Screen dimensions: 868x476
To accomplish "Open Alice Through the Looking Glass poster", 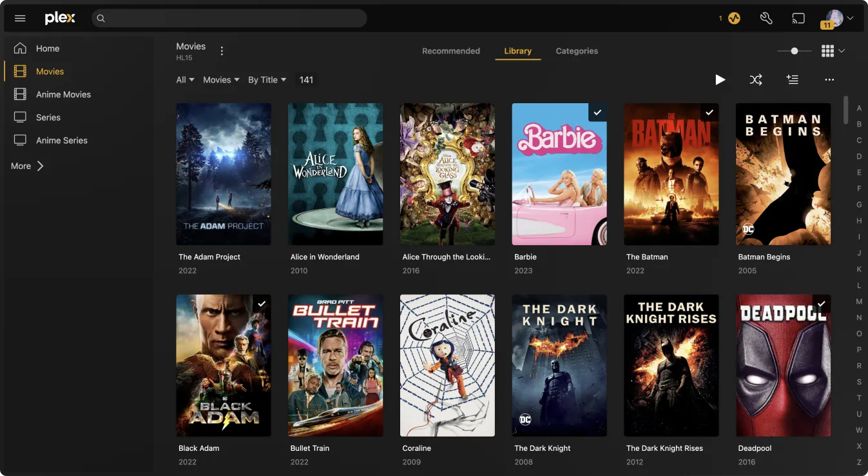I will (448, 174).
